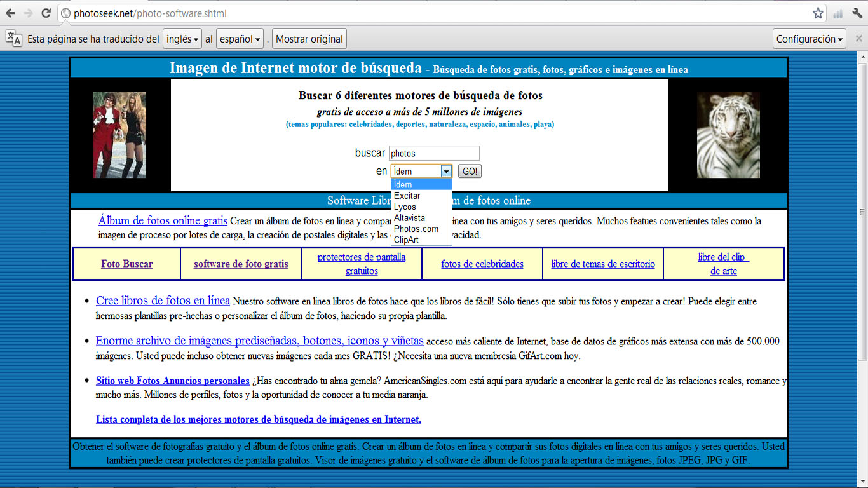Reload the page with the refresh icon
Image resolution: width=868 pixels, height=488 pixels.
[x=46, y=13]
